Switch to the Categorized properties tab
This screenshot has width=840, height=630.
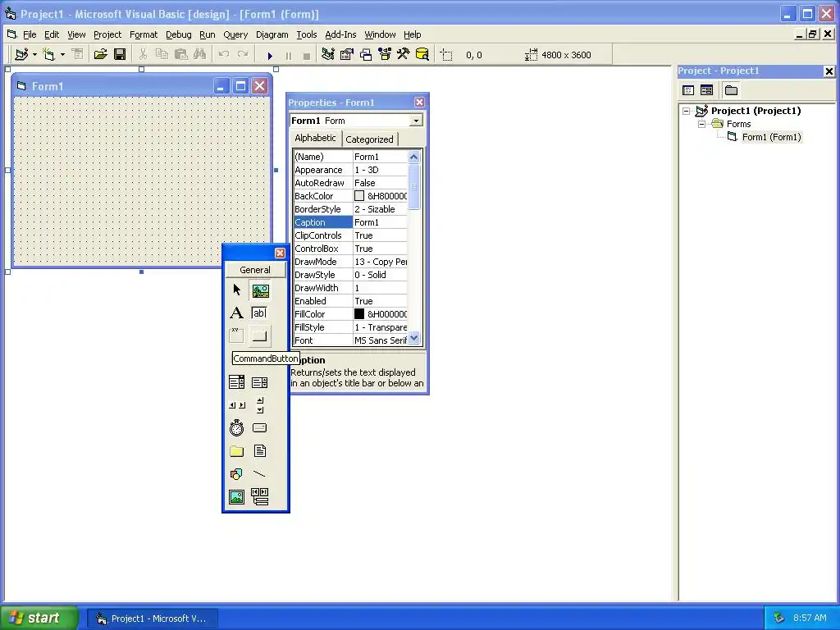point(369,139)
